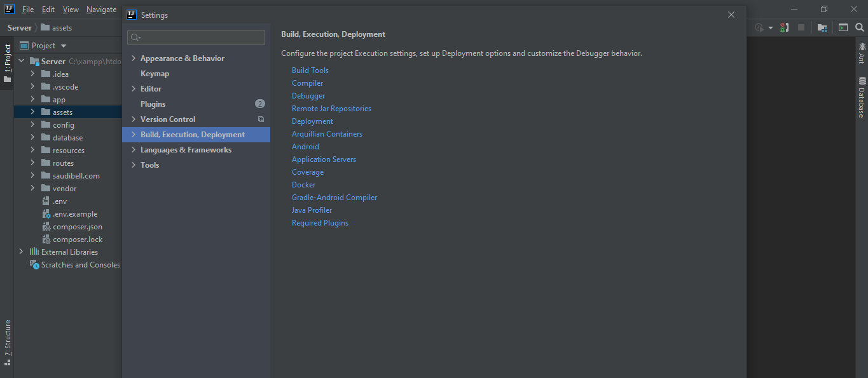The width and height of the screenshot is (868, 378).
Task: Click the Docker settings link
Action: click(x=303, y=185)
